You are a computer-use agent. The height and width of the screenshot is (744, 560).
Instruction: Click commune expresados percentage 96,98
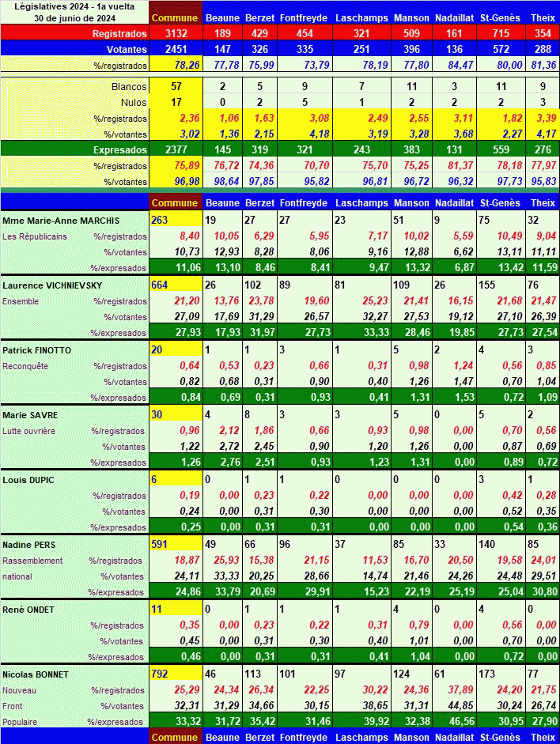pos(187,182)
